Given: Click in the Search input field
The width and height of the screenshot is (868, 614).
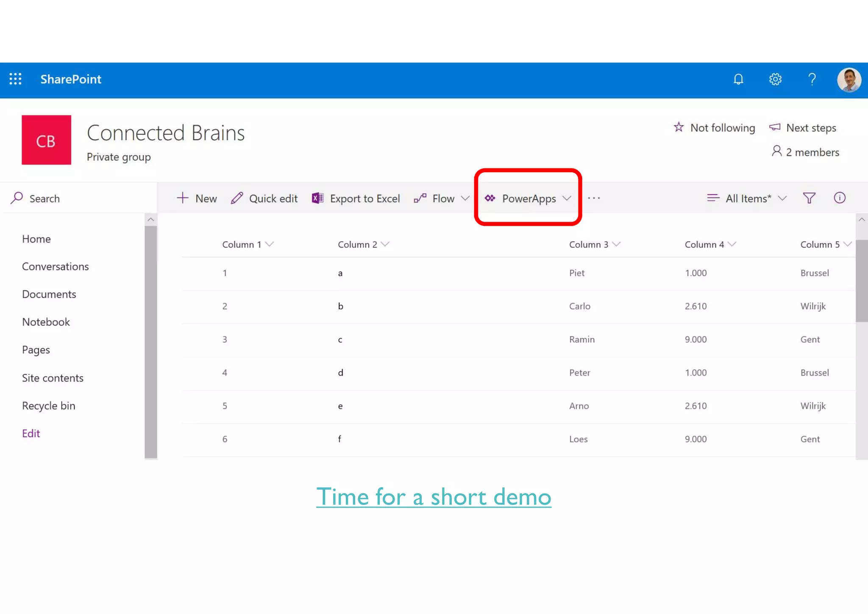Looking at the screenshot, I should (78, 198).
